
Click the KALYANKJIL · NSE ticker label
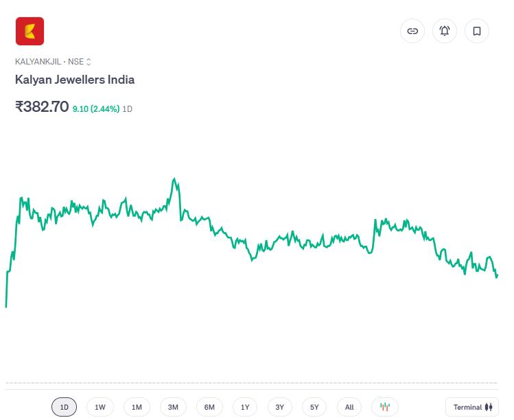[x=49, y=61]
